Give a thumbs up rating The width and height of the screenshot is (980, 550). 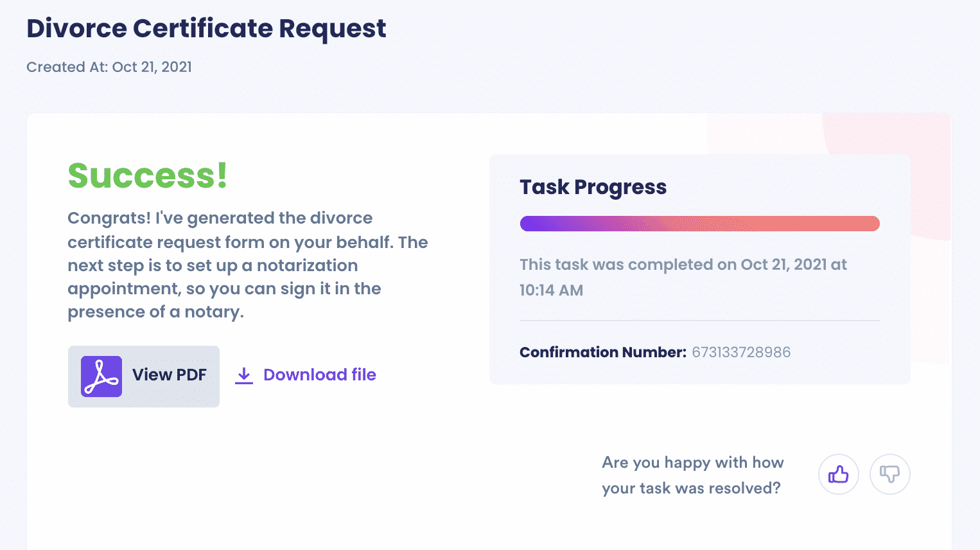[839, 474]
